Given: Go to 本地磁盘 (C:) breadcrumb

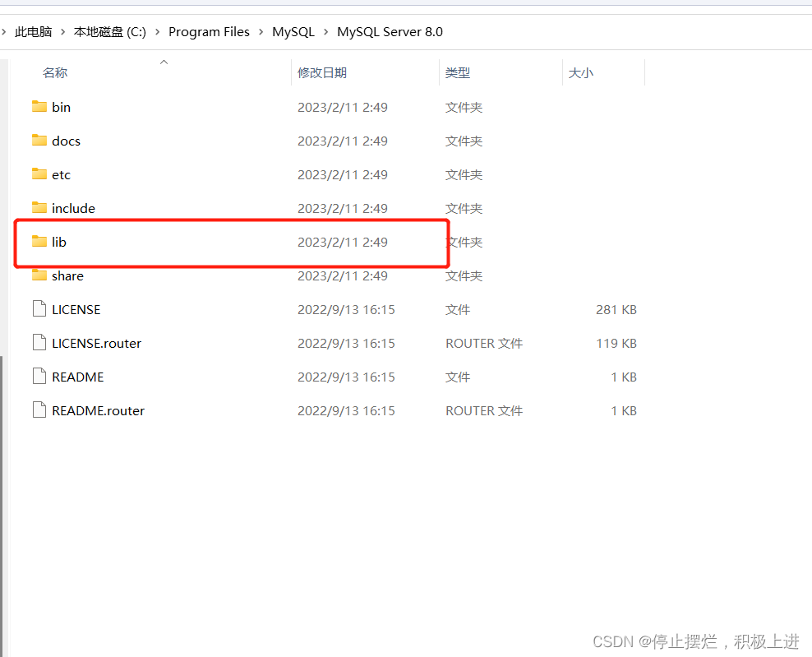Looking at the screenshot, I should 110,31.
